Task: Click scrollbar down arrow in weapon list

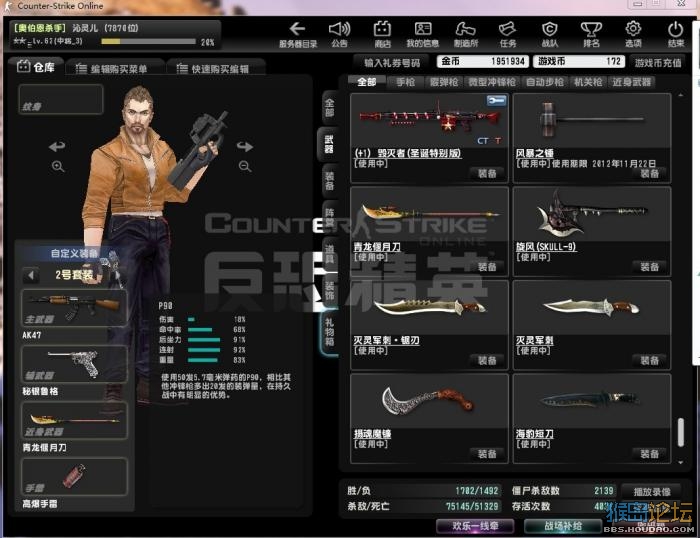Action: coord(680,463)
